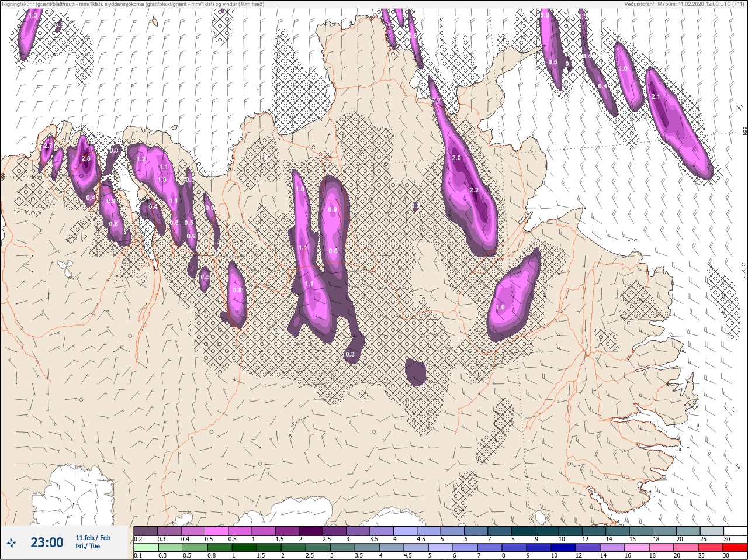Click the 2.1 precipitation value offshore

pyautogui.click(x=655, y=97)
